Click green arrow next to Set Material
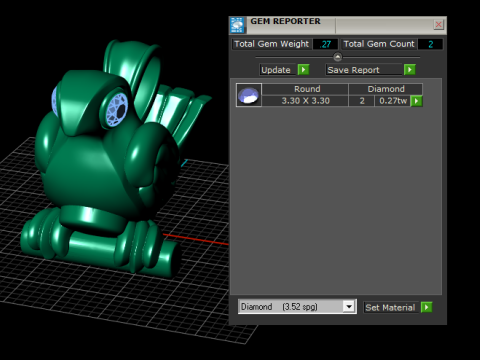The width and height of the screenshot is (480, 360). click(x=427, y=307)
